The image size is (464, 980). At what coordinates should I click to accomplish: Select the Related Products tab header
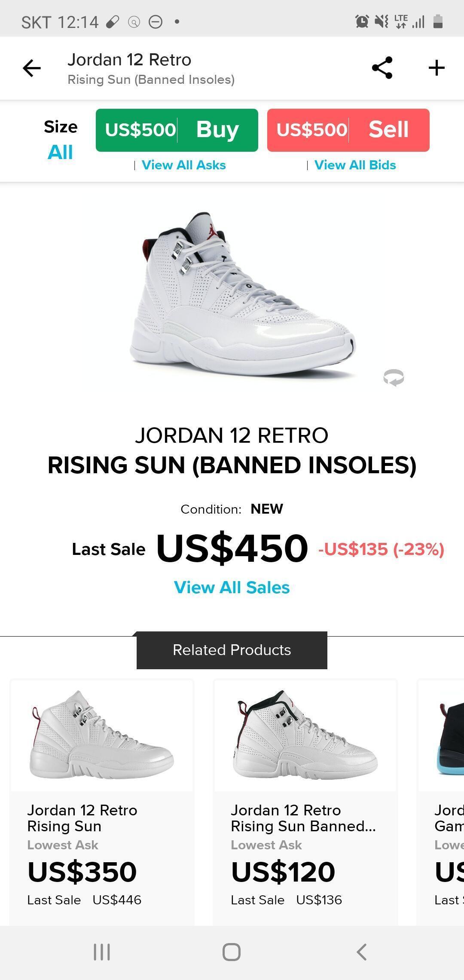pyautogui.click(x=232, y=650)
